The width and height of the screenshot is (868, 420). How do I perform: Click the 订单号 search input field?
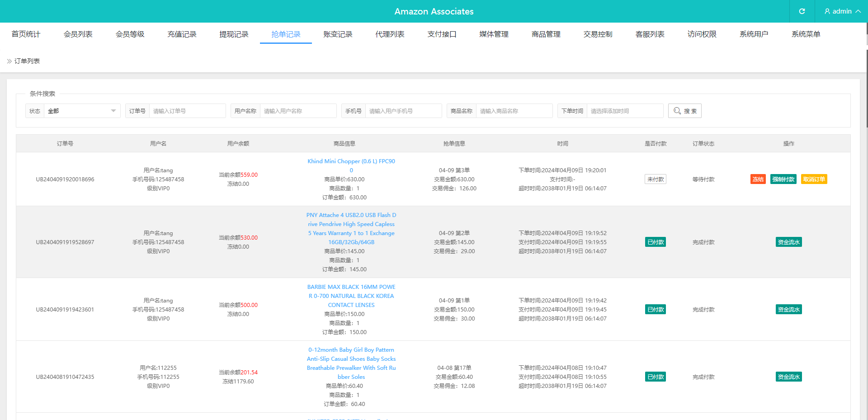coord(188,111)
